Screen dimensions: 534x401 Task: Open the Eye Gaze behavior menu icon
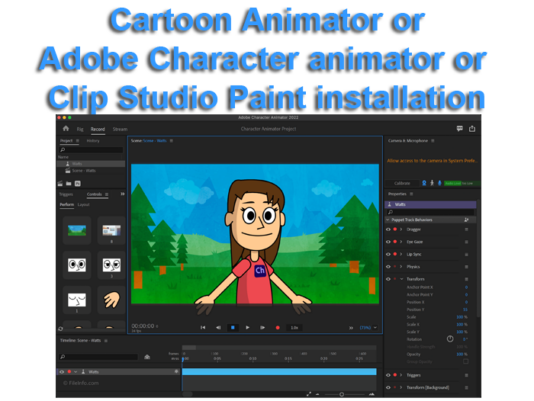coord(466,242)
